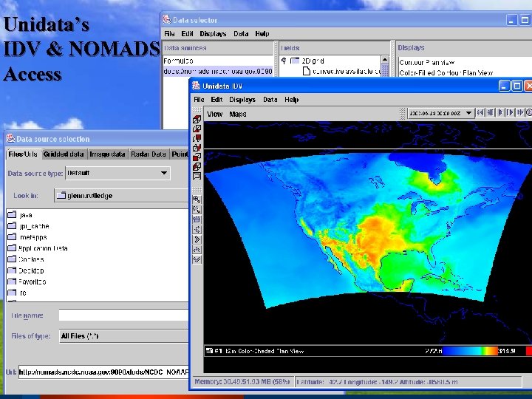The image size is (532, 399).
Task: Open Data menu in Data selector window
Action: click(x=241, y=33)
